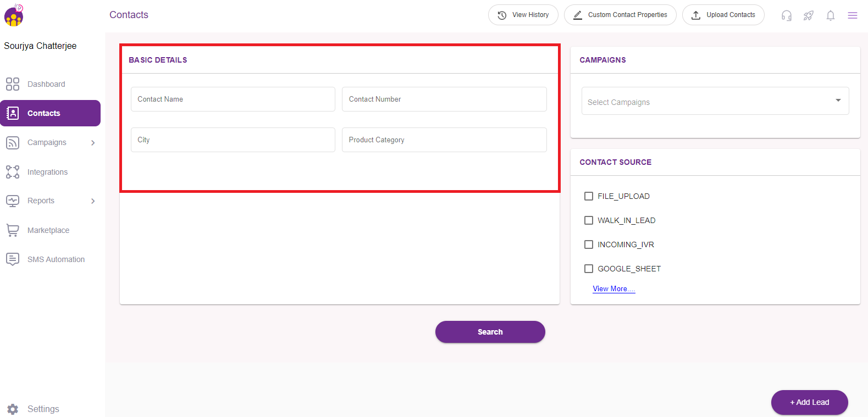Tick the INCOMING_IVR checkbox
The width and height of the screenshot is (868, 417).
589,244
